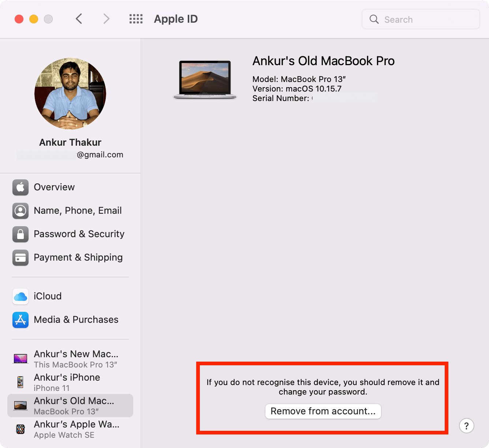
Task: Show all preferences grid icon
Action: 136,19
